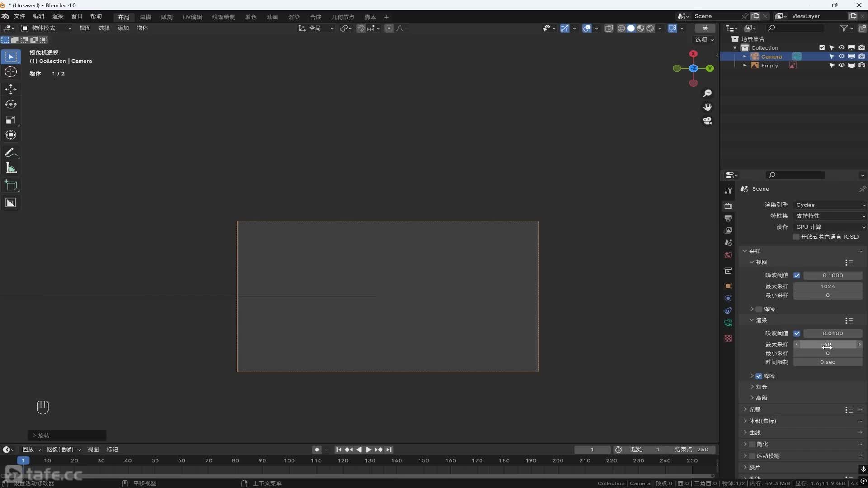This screenshot has width=868, height=488.
Task: Hide the Empty object with eye icon
Action: coord(841,66)
